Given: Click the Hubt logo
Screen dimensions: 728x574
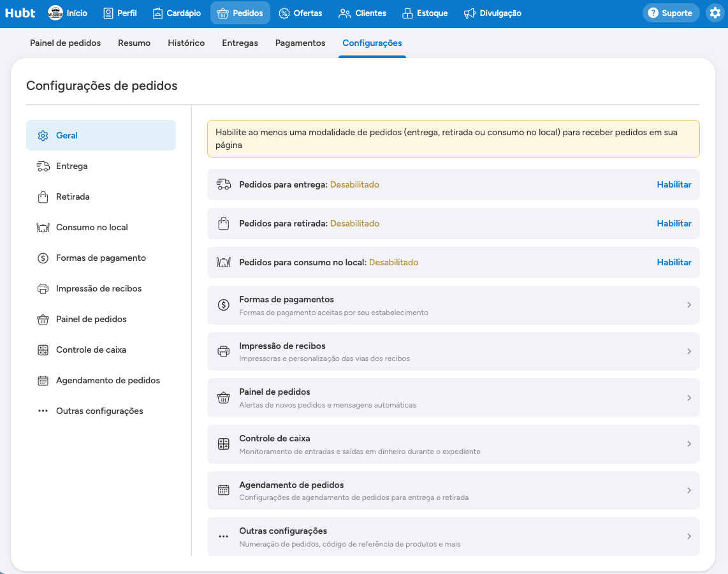Looking at the screenshot, I should [20, 13].
